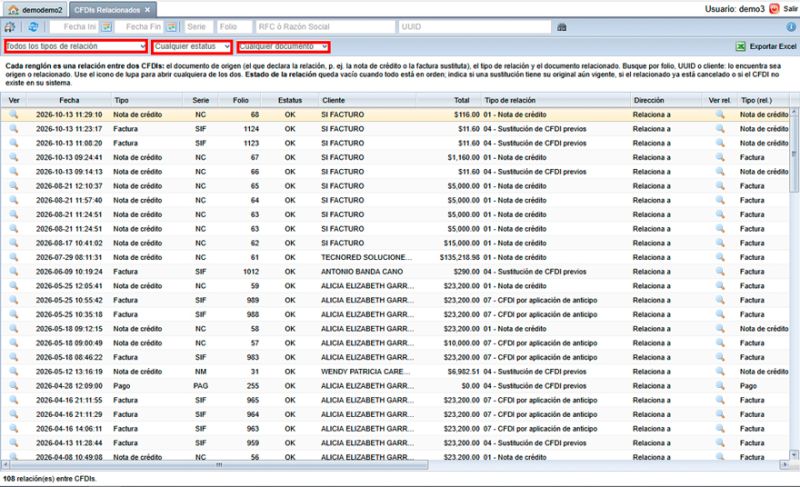800x487 pixels.
Task: Open Ver magnifier for folio 1123 row
Action: point(14,143)
